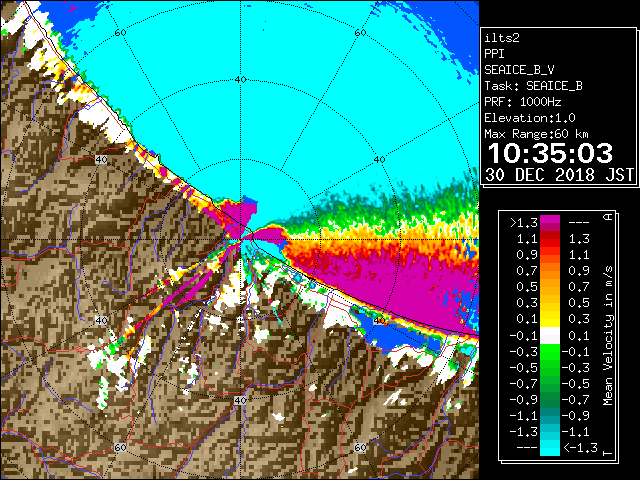Select the "PPI" scan type label
This screenshot has width=640, height=480.
click(494, 54)
